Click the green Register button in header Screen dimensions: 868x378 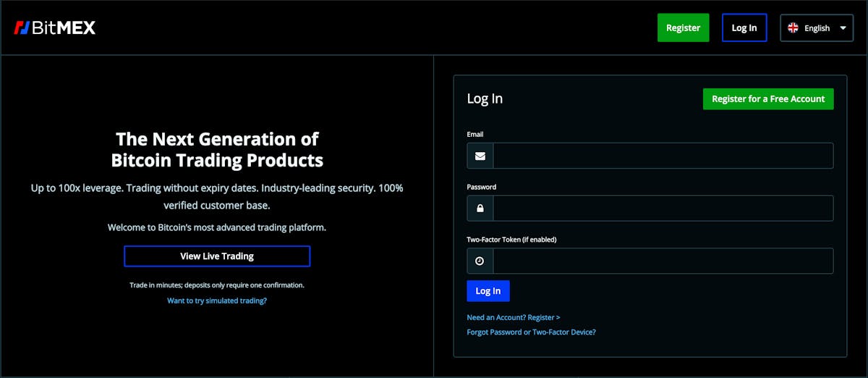point(684,28)
